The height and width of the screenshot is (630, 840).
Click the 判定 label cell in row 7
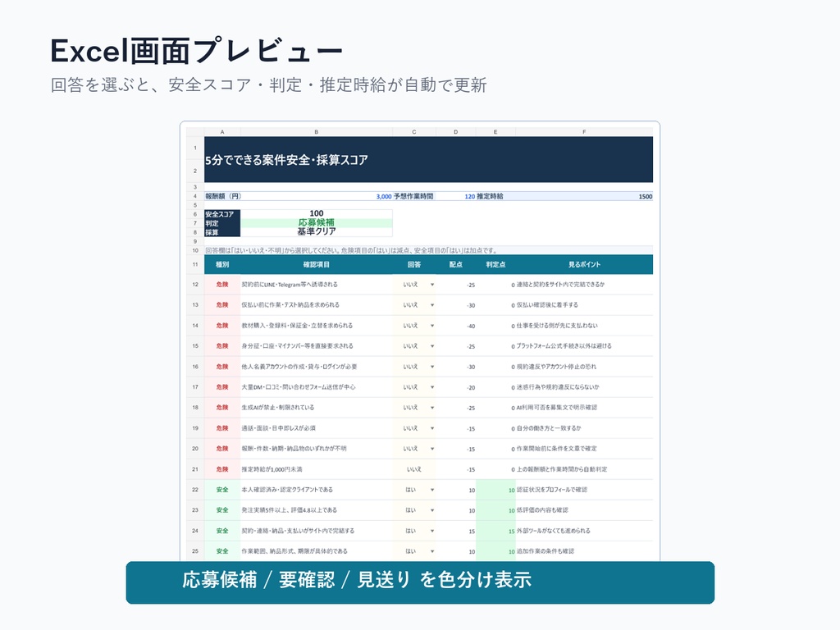point(222,223)
